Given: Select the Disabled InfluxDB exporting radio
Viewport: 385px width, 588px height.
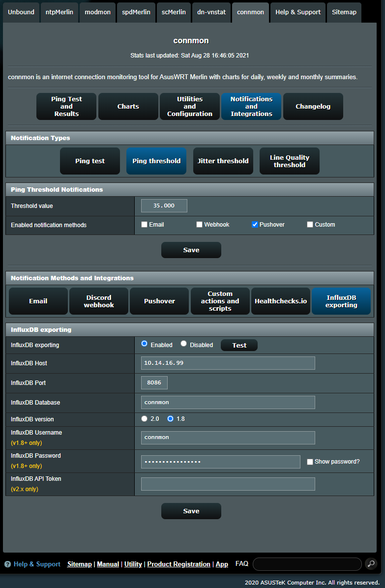Looking at the screenshot, I should click(x=183, y=344).
